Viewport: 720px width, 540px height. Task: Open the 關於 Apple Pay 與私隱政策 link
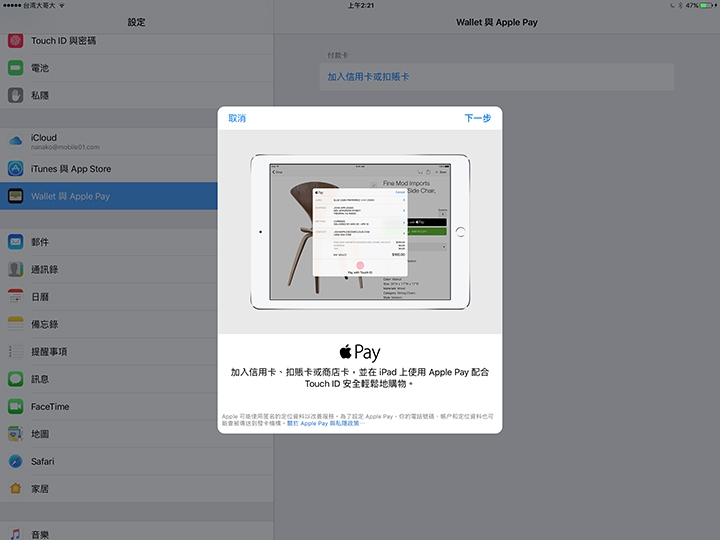tap(326, 423)
